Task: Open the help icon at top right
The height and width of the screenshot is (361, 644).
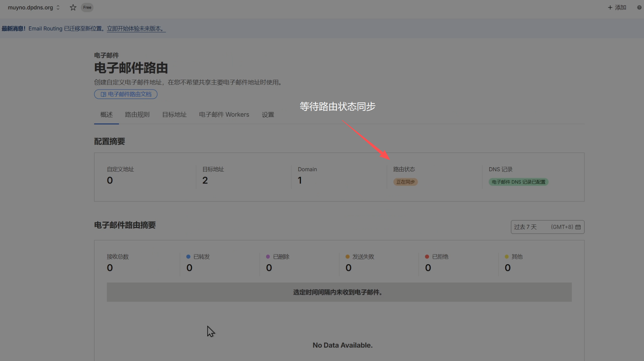Action: pos(639,8)
